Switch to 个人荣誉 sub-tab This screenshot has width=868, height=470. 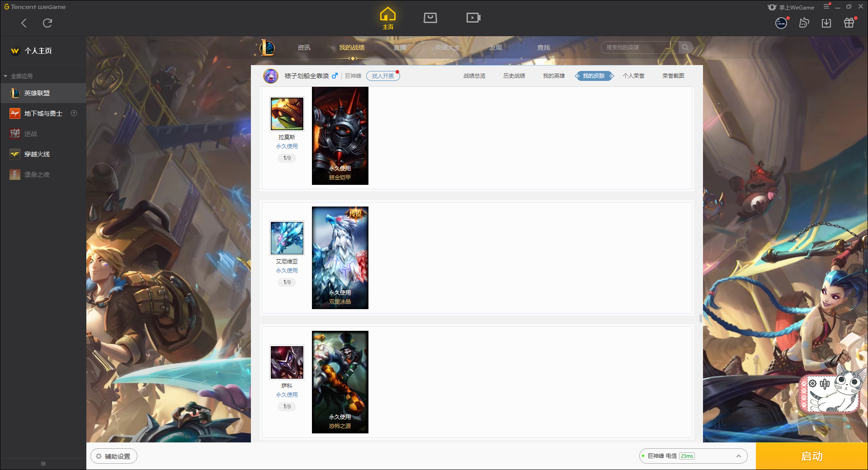[633, 76]
